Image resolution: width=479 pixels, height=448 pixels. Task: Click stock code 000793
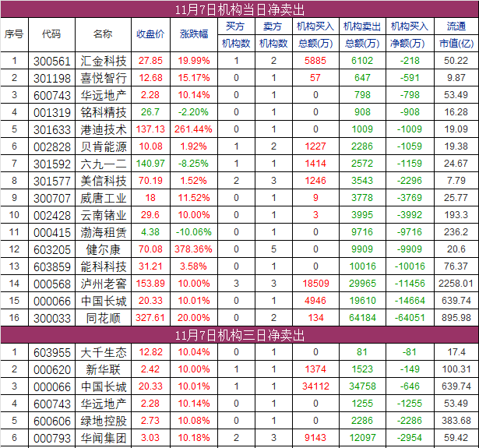pyautogui.click(x=52, y=438)
